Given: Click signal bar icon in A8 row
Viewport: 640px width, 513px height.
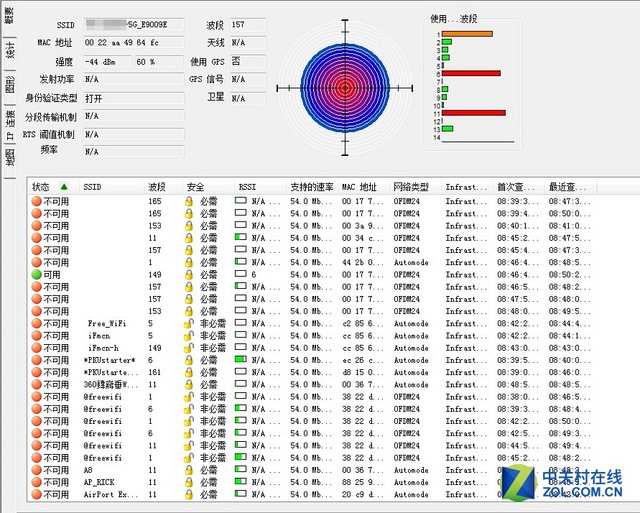Looking at the screenshot, I should coord(241,469).
